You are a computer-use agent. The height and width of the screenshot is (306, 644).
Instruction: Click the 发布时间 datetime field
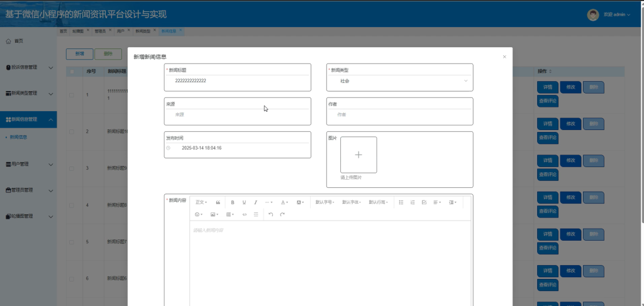237,148
